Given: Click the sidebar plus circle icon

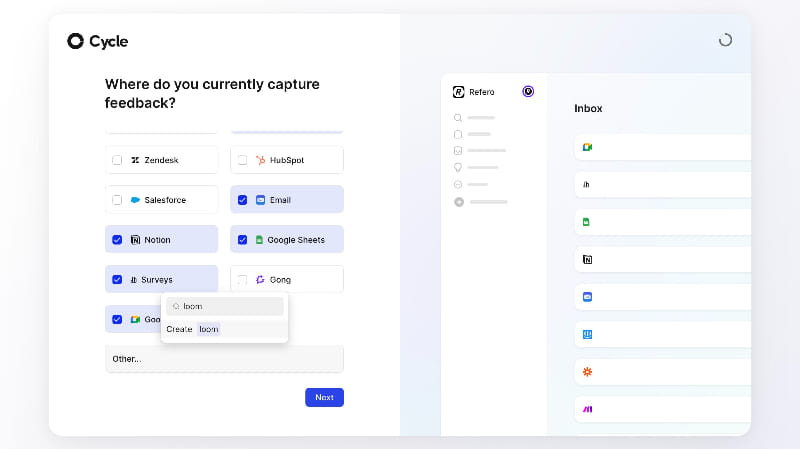Looking at the screenshot, I should [x=459, y=202].
